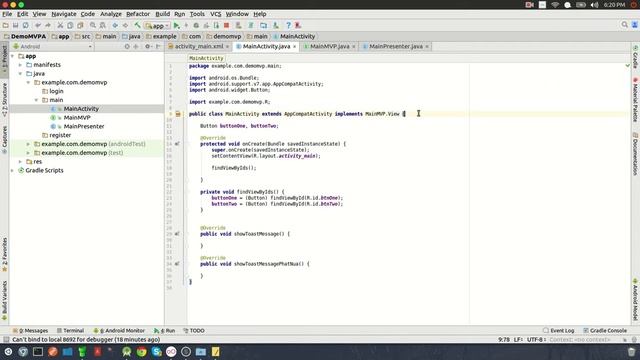Click the Search Everywhere magnifier icon
The height and width of the screenshot is (360, 640).
tap(624, 25)
